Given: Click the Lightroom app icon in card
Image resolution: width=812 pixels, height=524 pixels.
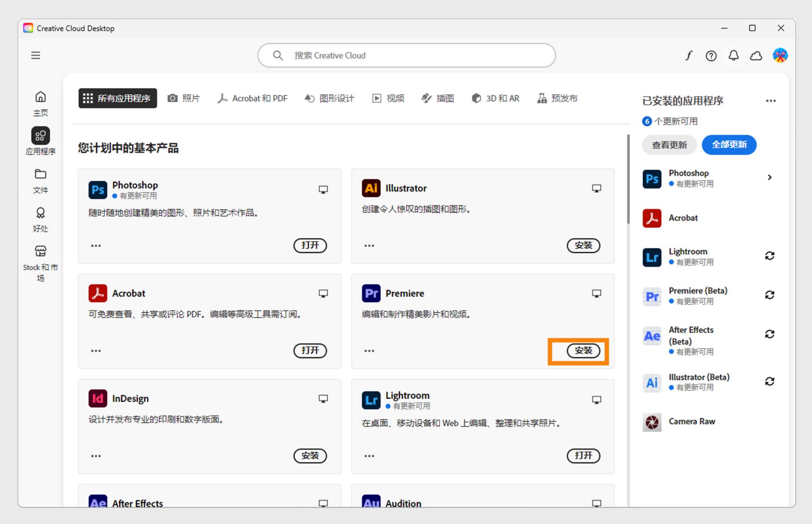Looking at the screenshot, I should point(371,400).
